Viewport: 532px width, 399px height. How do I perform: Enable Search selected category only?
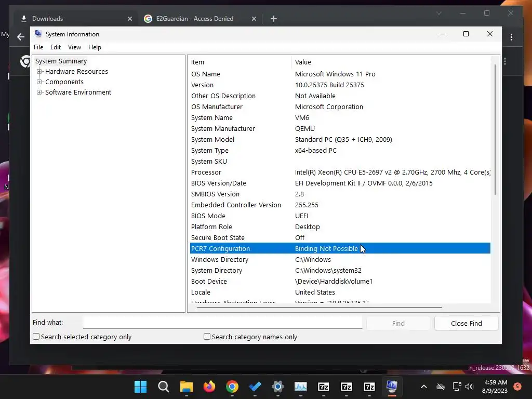click(x=36, y=337)
